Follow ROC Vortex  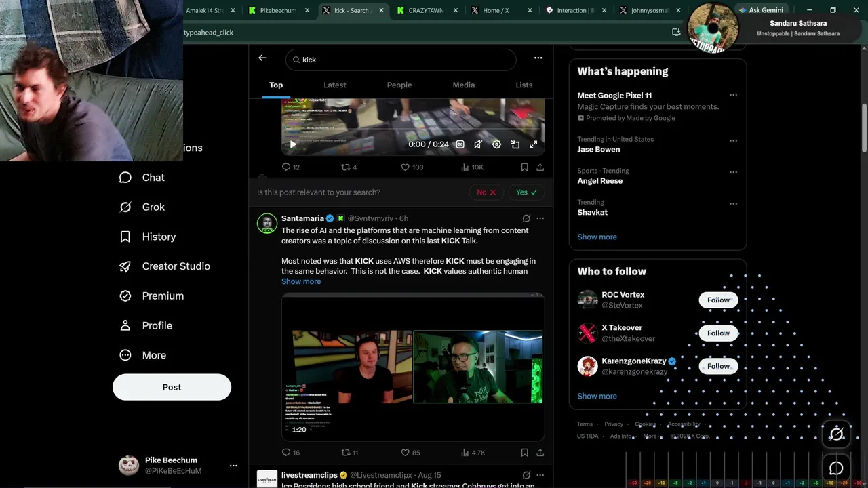(x=718, y=300)
